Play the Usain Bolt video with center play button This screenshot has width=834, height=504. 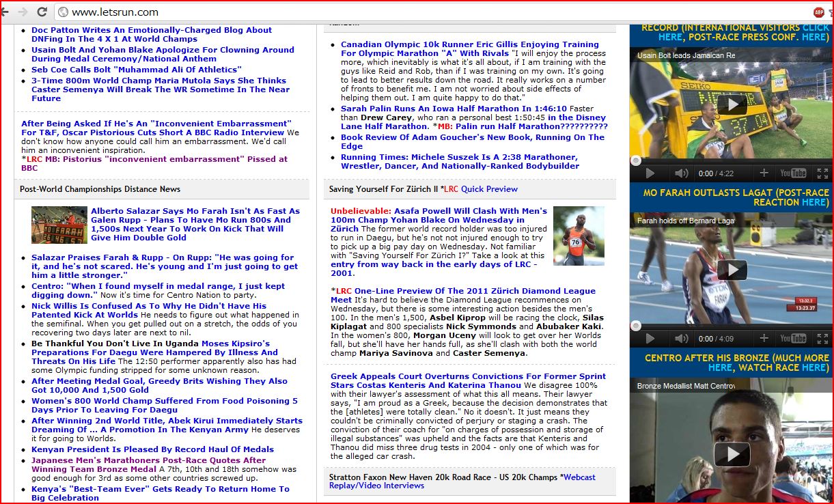coord(732,104)
